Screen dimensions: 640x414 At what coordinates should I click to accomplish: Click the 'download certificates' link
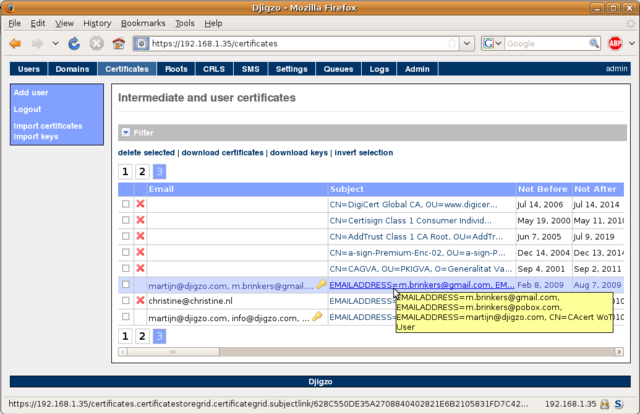pos(222,153)
